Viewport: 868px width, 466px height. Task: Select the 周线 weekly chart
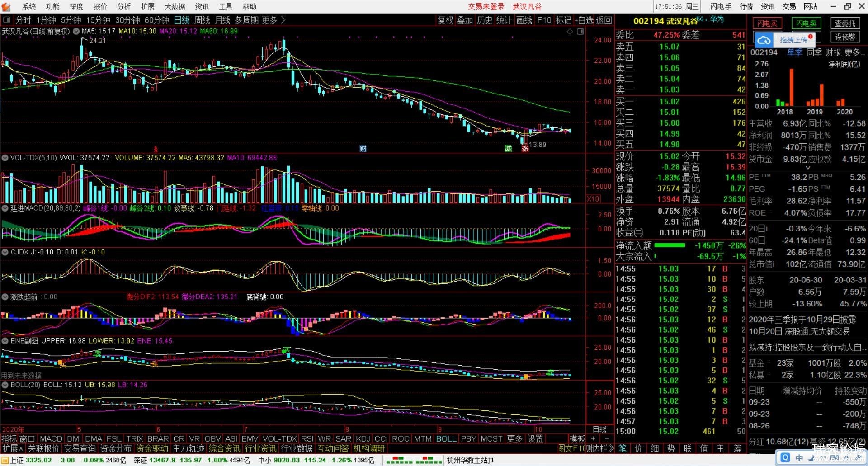[x=202, y=20]
